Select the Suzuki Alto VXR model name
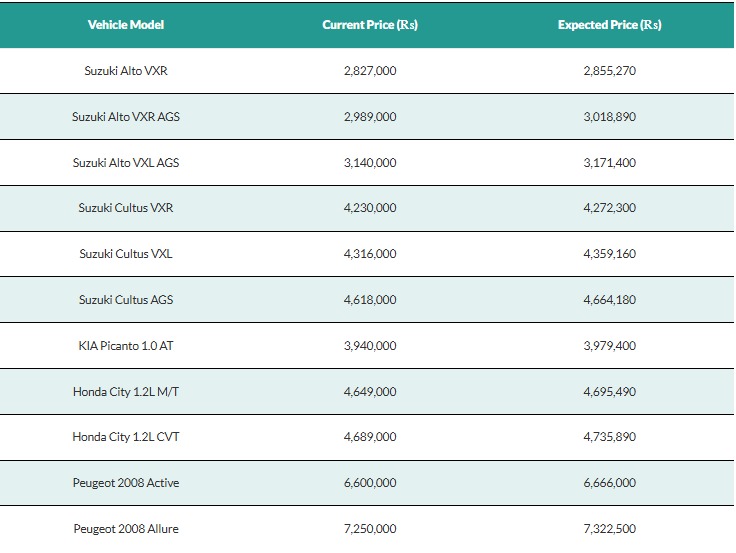The image size is (736, 553). pyautogui.click(x=126, y=71)
